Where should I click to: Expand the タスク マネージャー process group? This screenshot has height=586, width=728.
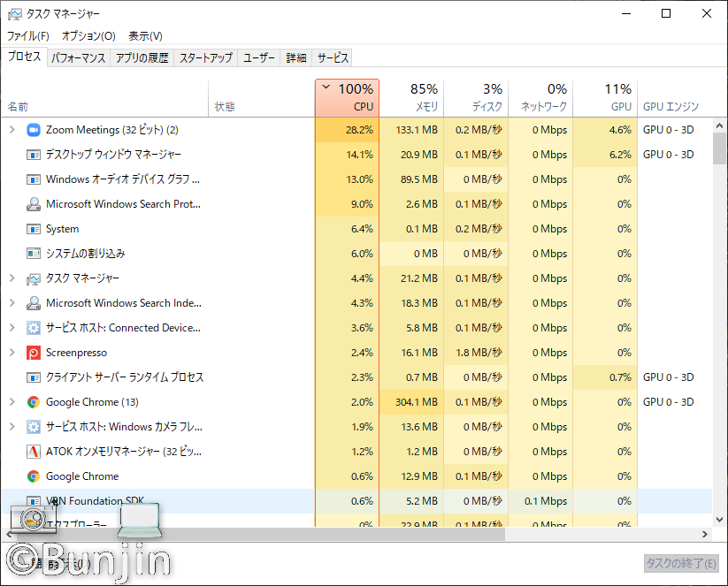pos(12,278)
